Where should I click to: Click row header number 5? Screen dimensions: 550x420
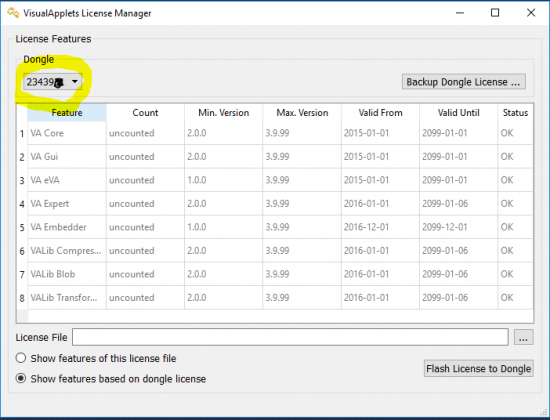pos(22,227)
